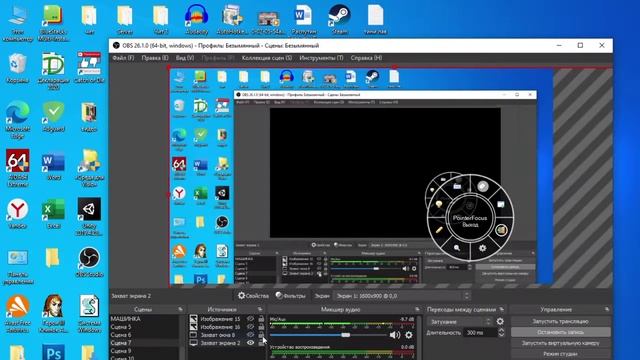Lock the Изображение 15 source
The image size is (640, 360).
[x=261, y=319]
